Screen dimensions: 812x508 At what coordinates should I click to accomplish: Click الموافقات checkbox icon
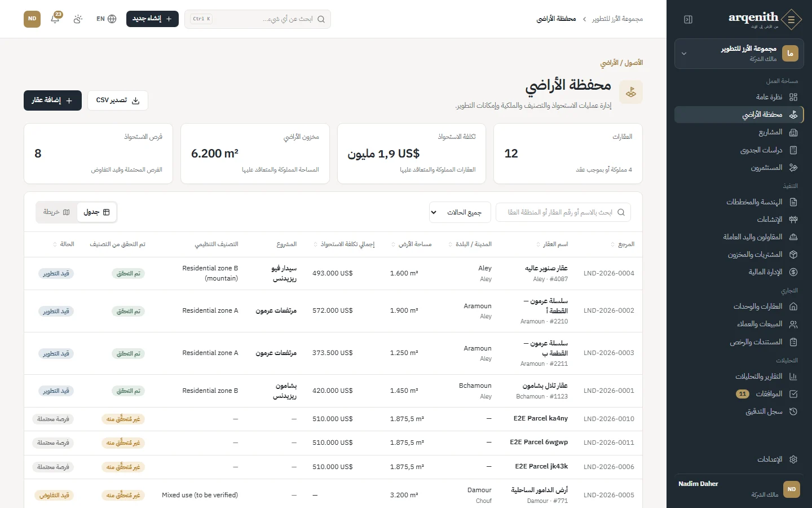pyautogui.click(x=793, y=394)
